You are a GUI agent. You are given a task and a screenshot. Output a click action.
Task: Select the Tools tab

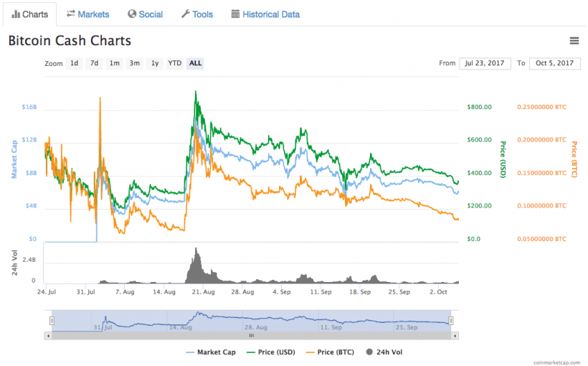[x=196, y=14]
